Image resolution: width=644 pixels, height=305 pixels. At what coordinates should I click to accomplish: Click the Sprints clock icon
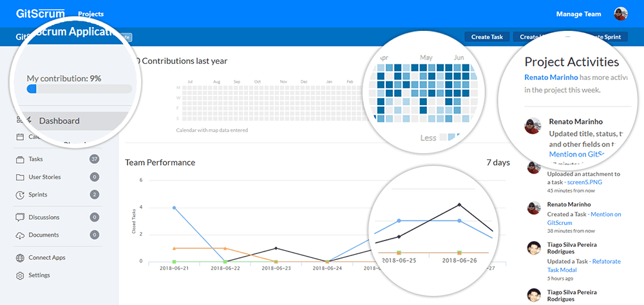point(20,195)
